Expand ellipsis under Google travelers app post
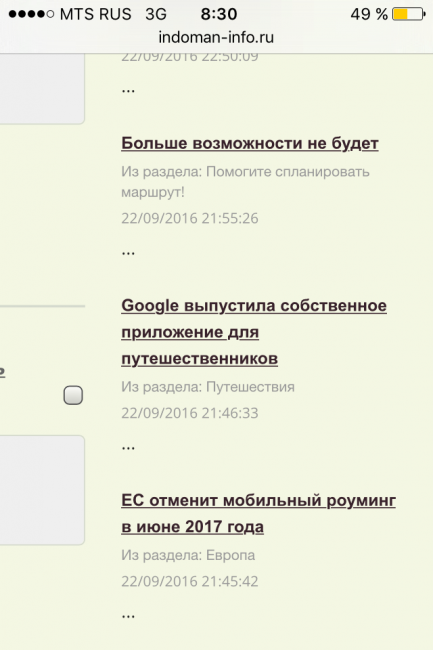This screenshot has width=433, height=650. click(x=128, y=448)
